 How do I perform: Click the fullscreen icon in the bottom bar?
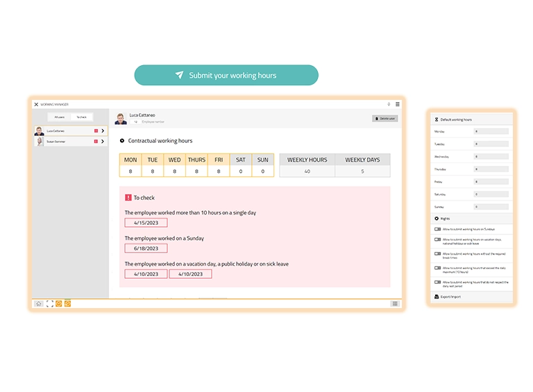(50, 304)
